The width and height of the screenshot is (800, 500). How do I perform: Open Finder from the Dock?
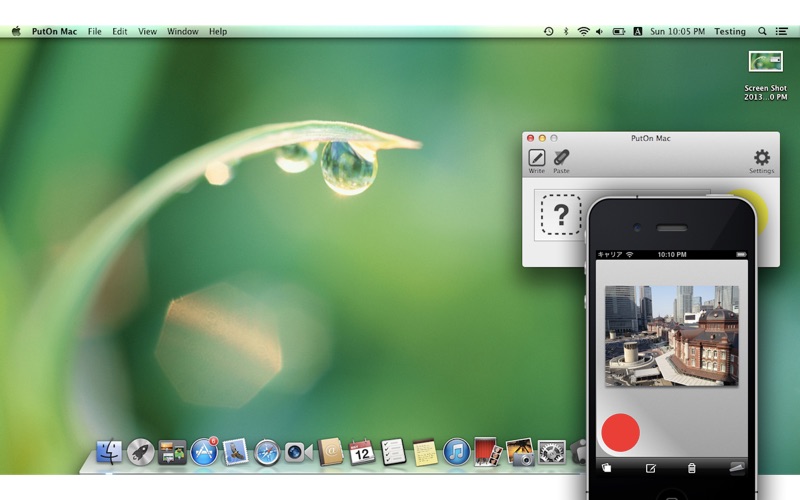(109, 452)
